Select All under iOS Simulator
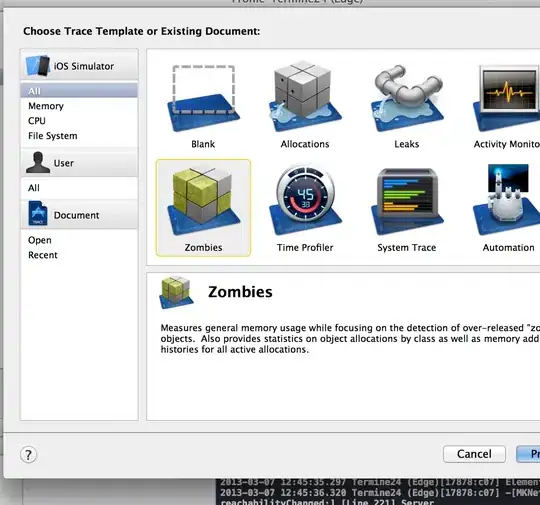Viewport: 540px width, 505px height. coord(80,91)
